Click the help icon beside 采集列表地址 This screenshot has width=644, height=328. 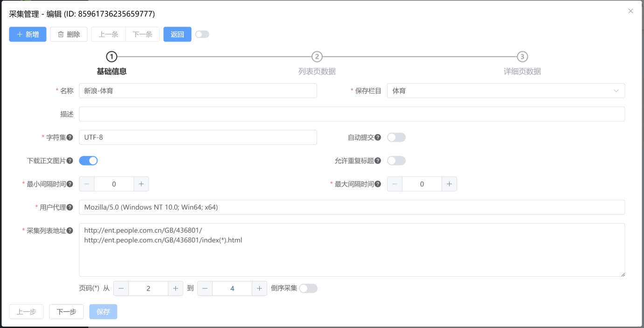[x=70, y=231]
